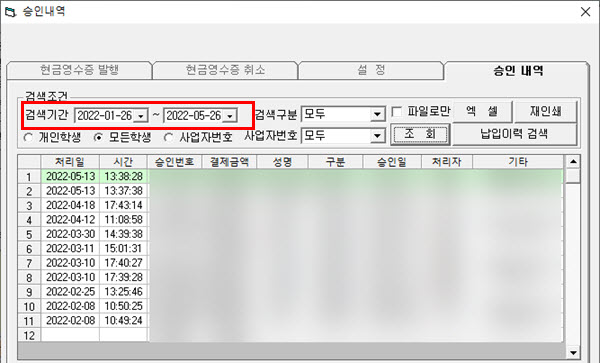The height and width of the screenshot is (363, 600).
Task: Open end date 2022-05-26 dropdown arrow
Action: [x=230, y=116]
